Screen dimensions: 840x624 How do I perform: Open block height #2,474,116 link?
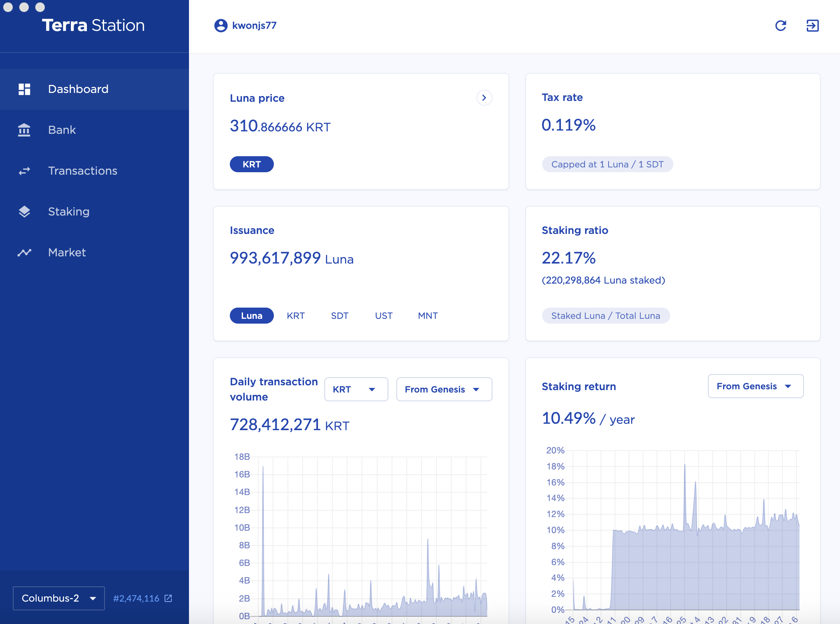(x=136, y=598)
